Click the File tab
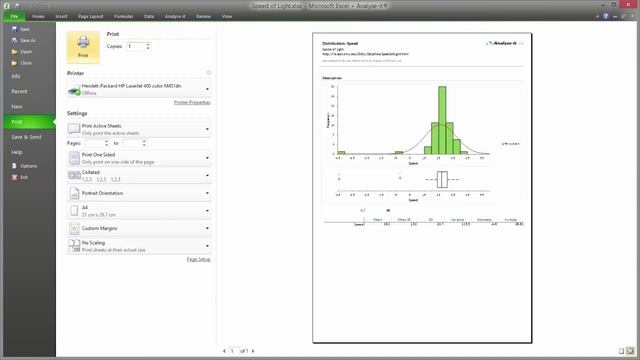The width and height of the screenshot is (640, 360). pyautogui.click(x=14, y=16)
